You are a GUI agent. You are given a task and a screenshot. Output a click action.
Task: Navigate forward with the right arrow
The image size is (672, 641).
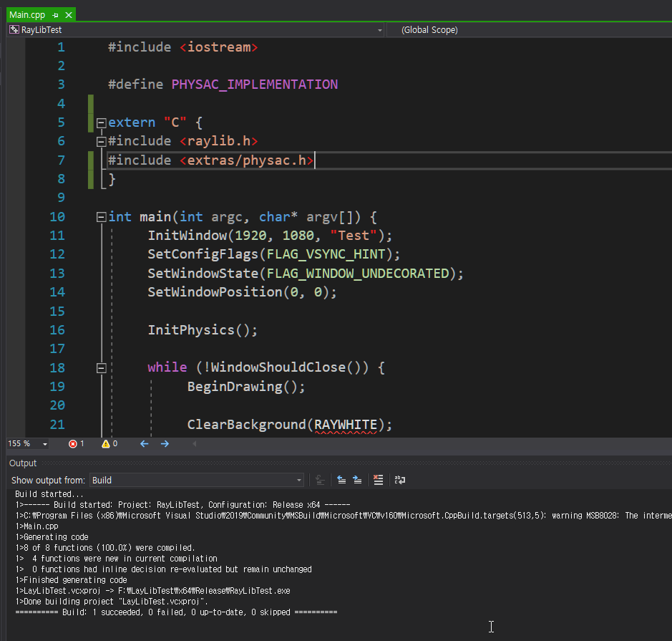pos(165,444)
